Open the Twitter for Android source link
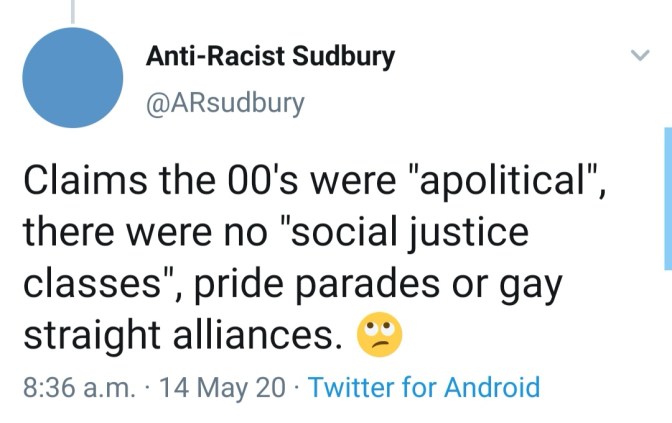This screenshot has width=672, height=423. [x=424, y=387]
